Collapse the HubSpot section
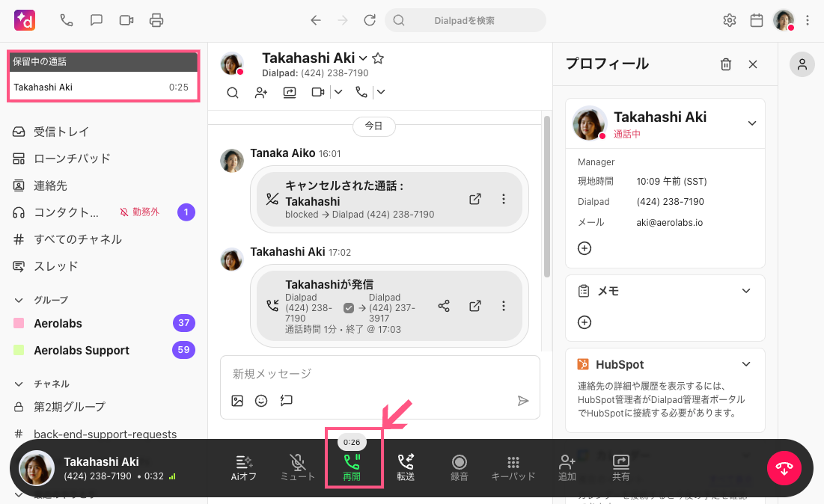Screen dimensions: 824x504 pyautogui.click(x=745, y=364)
